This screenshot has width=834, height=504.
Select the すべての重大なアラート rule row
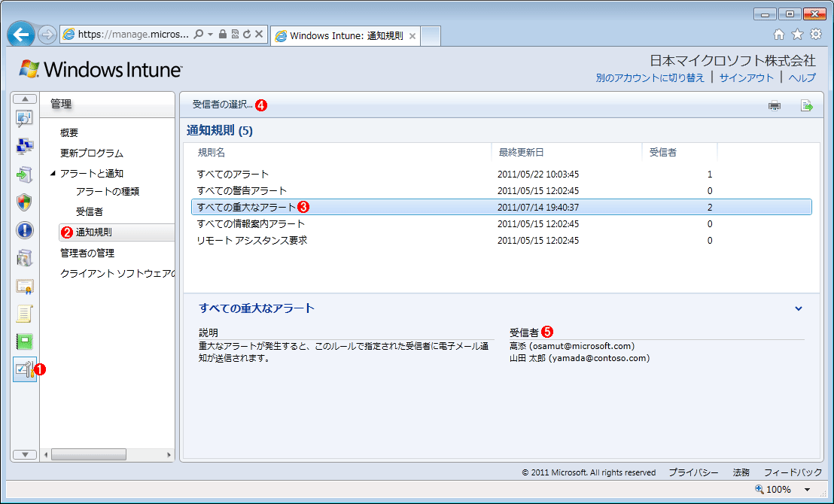pyautogui.click(x=501, y=208)
